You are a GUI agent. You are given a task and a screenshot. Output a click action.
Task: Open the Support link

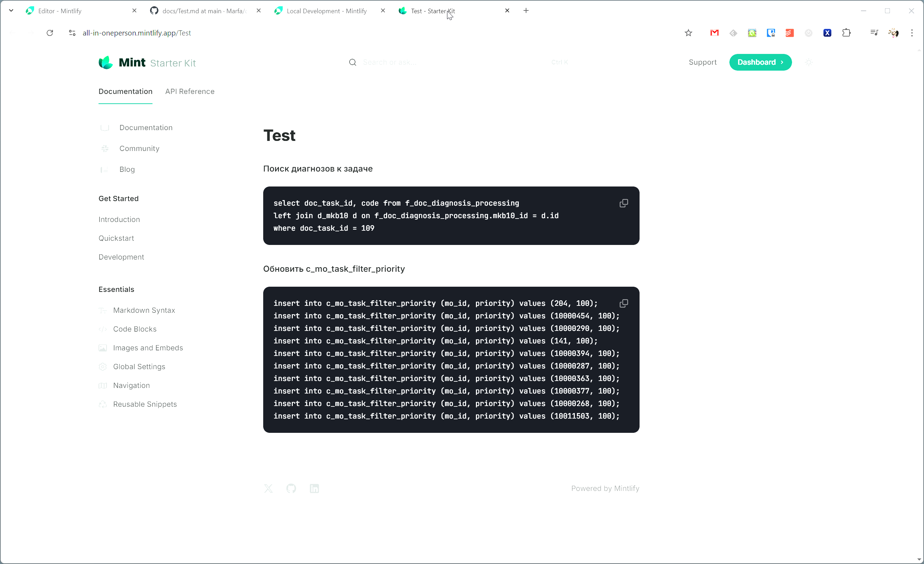tap(702, 62)
